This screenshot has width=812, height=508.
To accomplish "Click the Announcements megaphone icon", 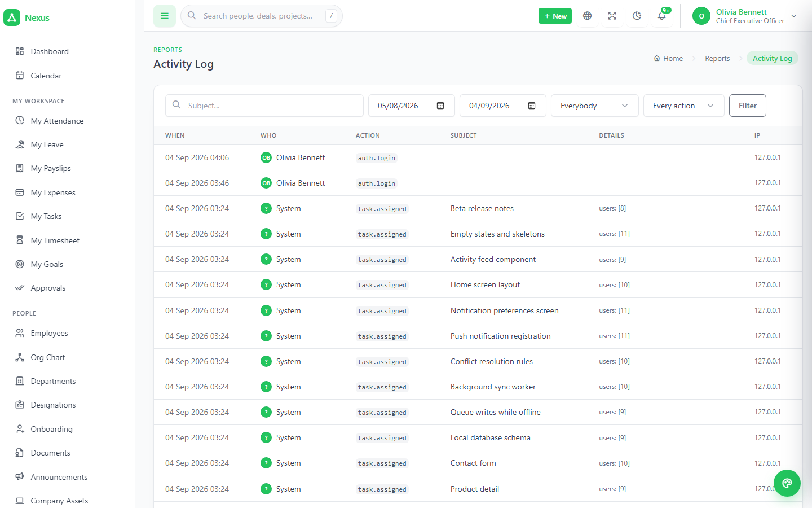I will (20, 477).
